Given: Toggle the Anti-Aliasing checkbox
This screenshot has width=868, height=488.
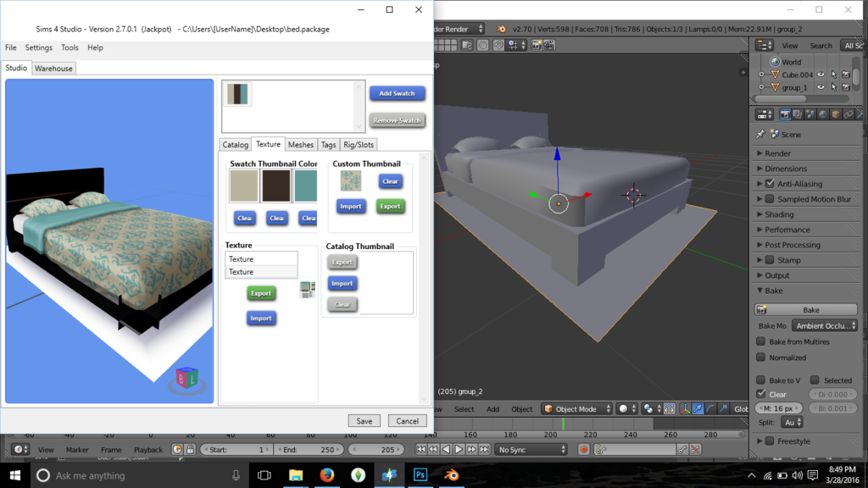Looking at the screenshot, I should (770, 184).
